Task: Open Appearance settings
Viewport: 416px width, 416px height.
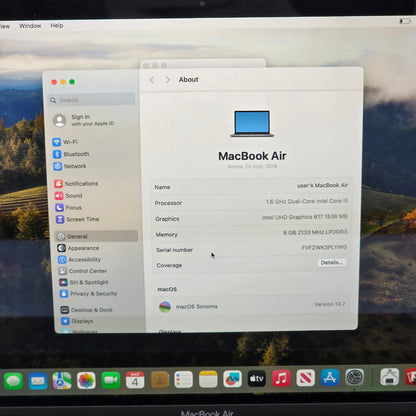Action: pyautogui.click(x=78, y=248)
